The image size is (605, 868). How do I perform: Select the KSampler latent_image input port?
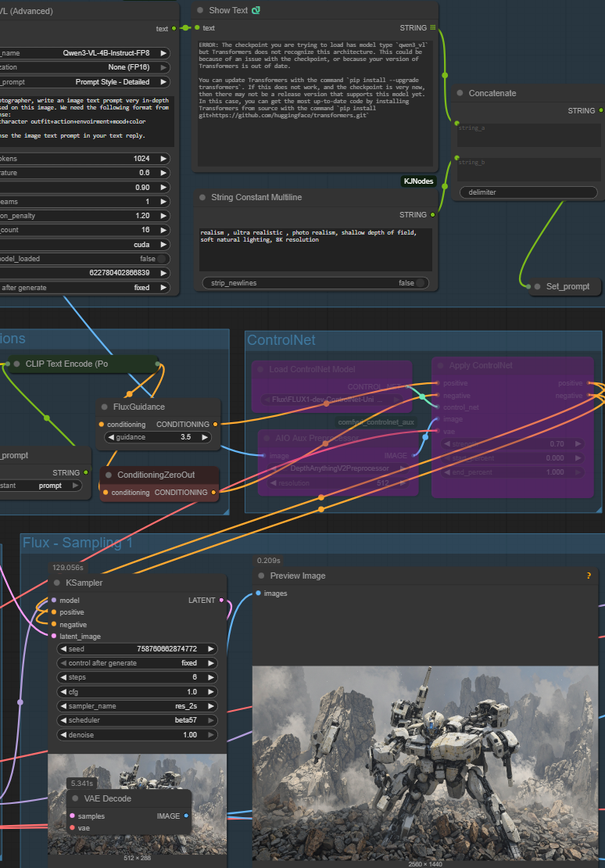[54, 637]
